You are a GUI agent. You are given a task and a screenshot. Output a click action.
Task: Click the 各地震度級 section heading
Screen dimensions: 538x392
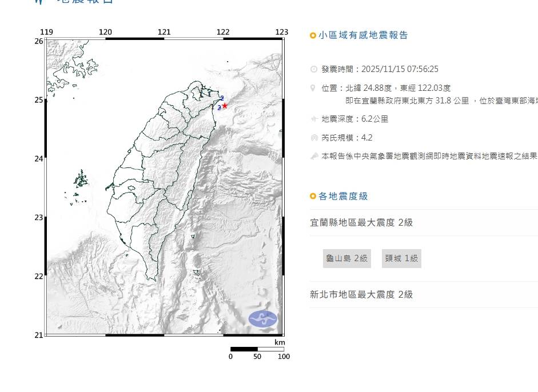343,197
